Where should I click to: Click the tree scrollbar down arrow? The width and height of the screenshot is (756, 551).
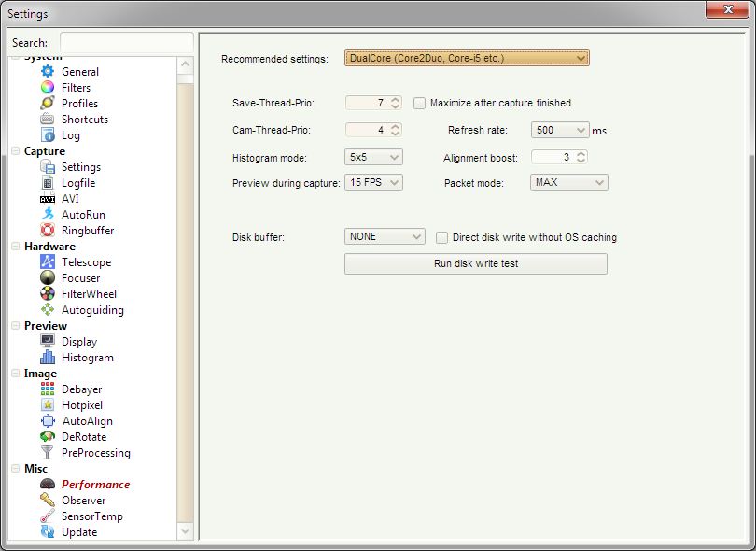[185, 531]
